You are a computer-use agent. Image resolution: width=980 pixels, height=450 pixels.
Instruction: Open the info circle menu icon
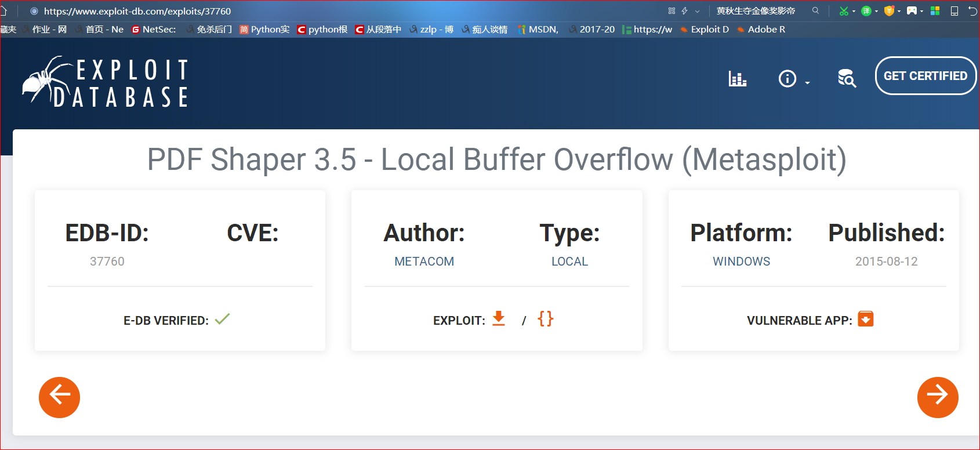coord(787,78)
